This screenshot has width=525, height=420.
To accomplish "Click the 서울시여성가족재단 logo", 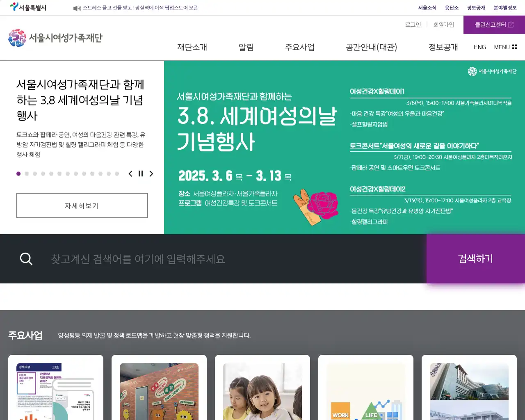I will 55,38.
